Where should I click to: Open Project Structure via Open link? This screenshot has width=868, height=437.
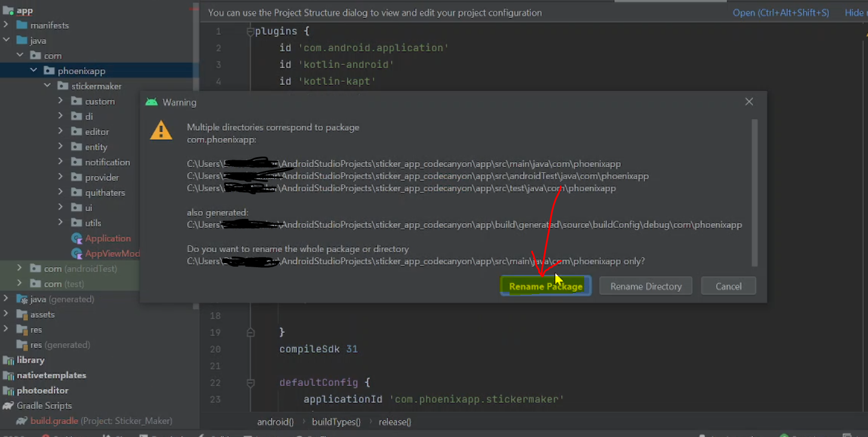tap(780, 13)
